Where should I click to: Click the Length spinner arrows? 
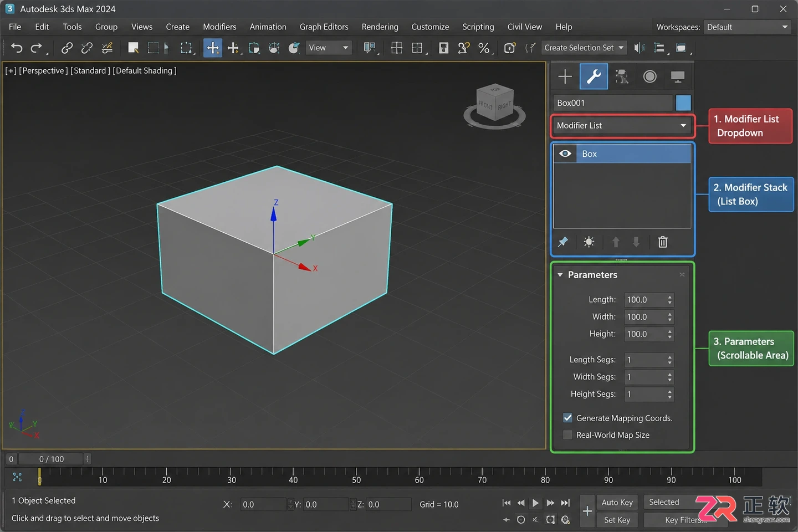click(x=670, y=300)
